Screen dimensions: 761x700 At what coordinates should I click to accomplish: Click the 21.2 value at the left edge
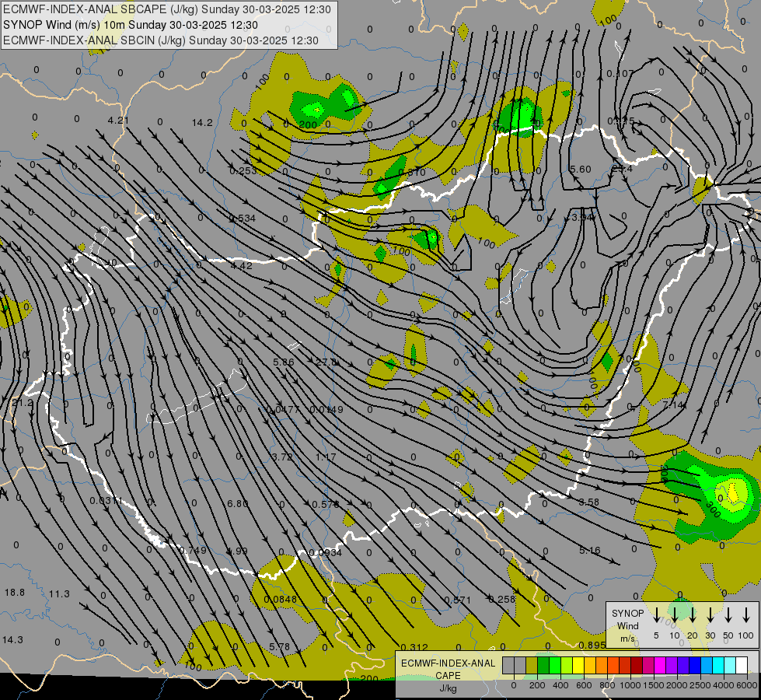click(x=23, y=403)
